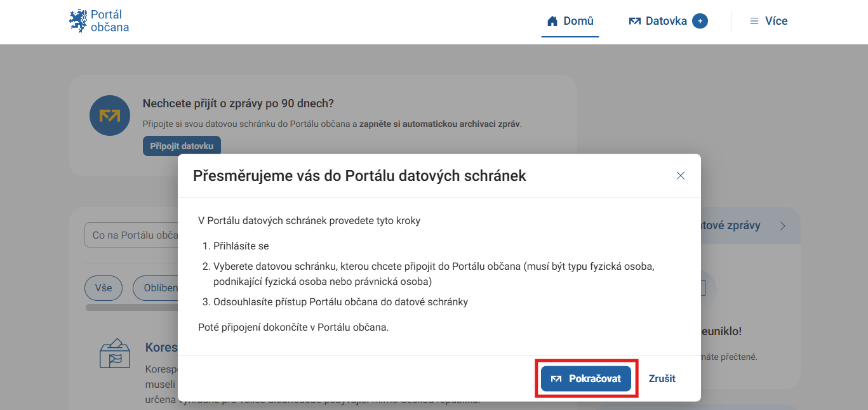
Task: Select the home icon next to Domů
Action: point(552,20)
